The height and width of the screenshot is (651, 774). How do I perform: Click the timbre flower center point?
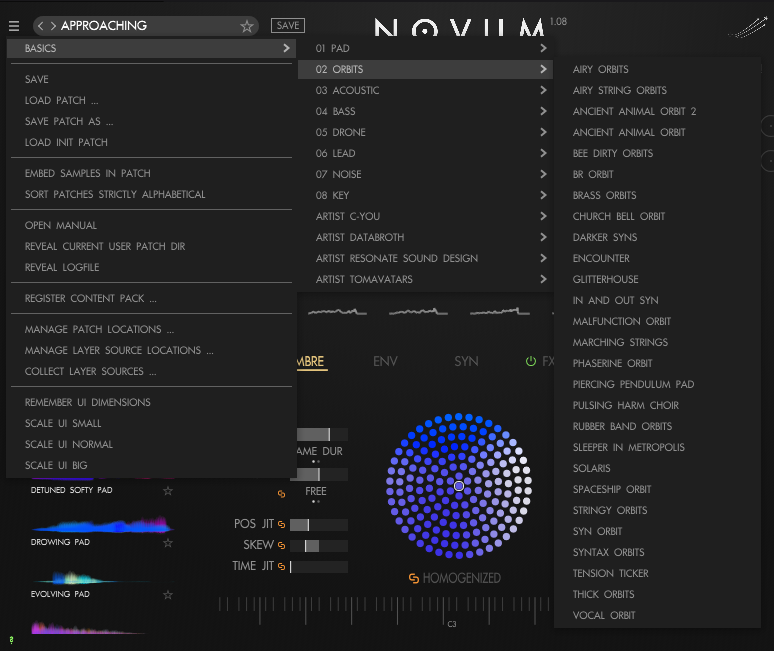[x=459, y=486]
